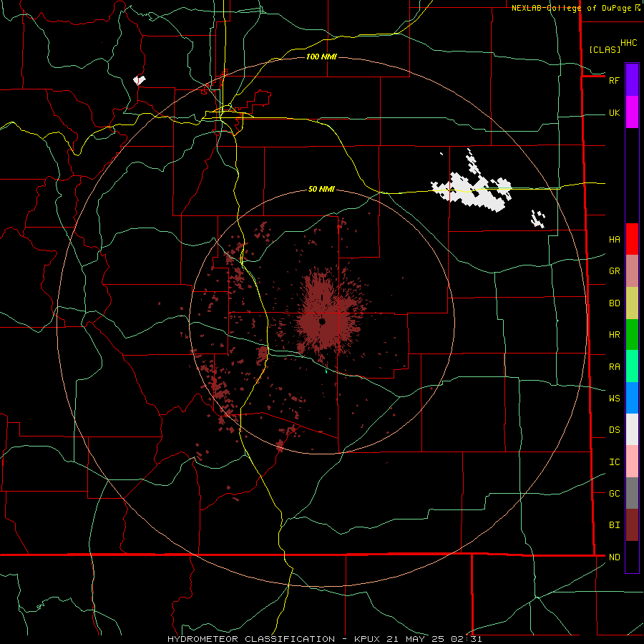The width and height of the screenshot is (644, 644).
Task: Select the RA legend label
Action: pyautogui.click(x=615, y=367)
